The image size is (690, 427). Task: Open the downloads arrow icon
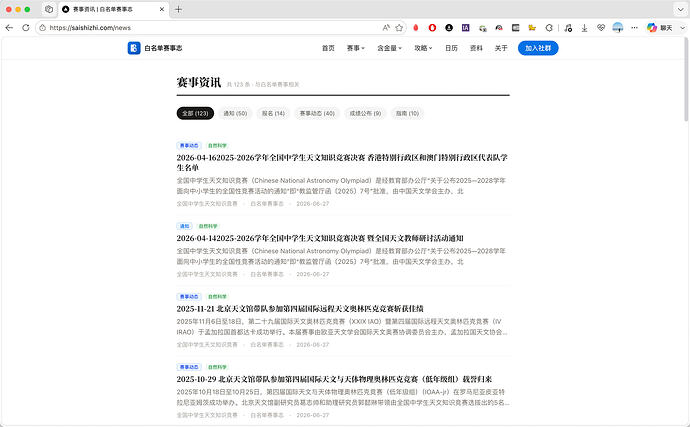pos(584,28)
